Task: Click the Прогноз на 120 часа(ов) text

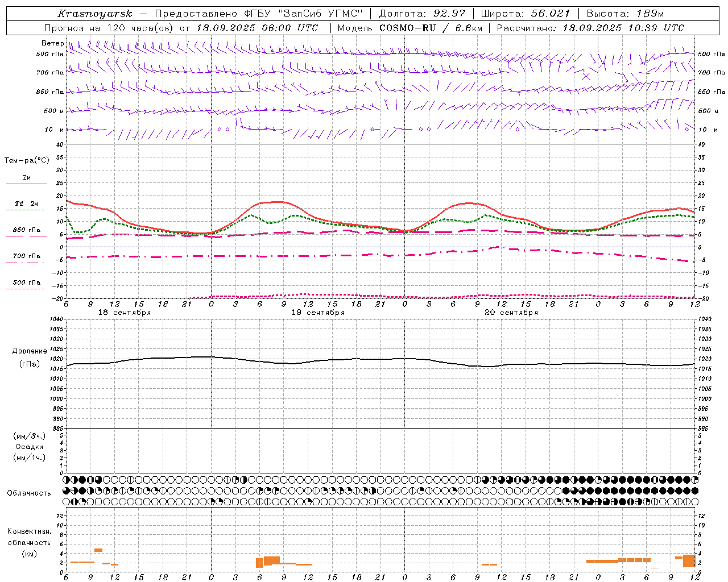Action: 110,28
